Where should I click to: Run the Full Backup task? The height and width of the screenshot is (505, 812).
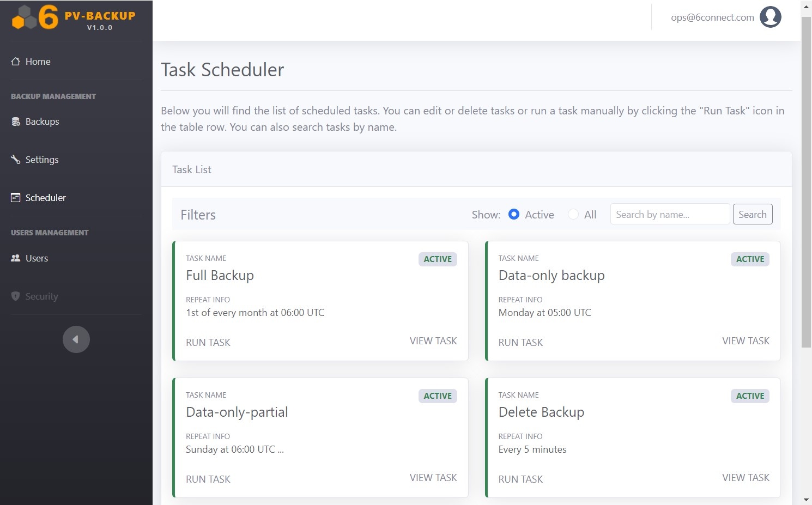click(208, 342)
